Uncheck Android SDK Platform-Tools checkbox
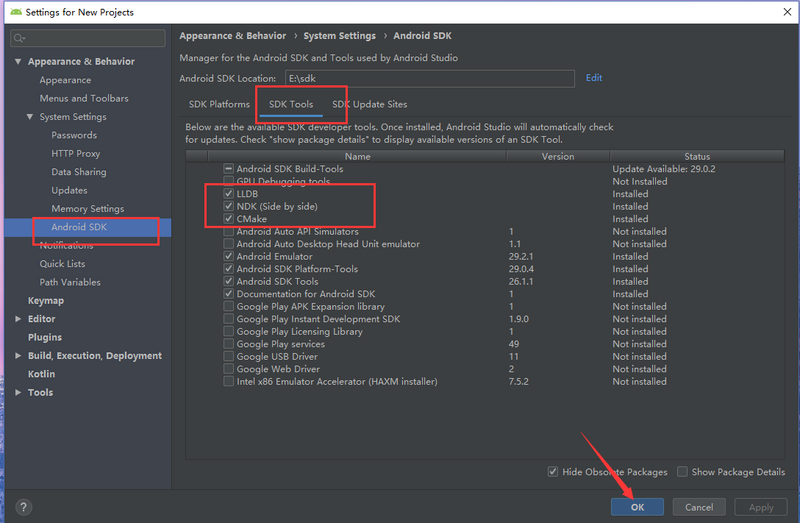This screenshot has width=800, height=523. 229,269
